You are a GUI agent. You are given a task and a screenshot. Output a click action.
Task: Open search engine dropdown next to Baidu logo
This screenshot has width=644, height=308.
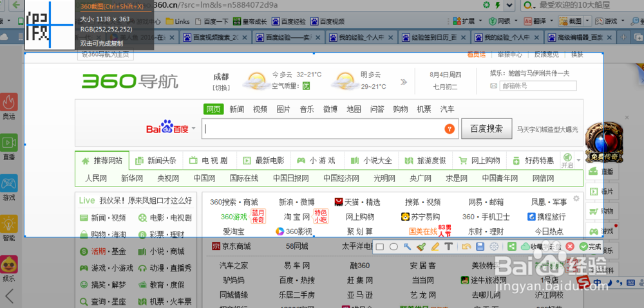[193, 129]
